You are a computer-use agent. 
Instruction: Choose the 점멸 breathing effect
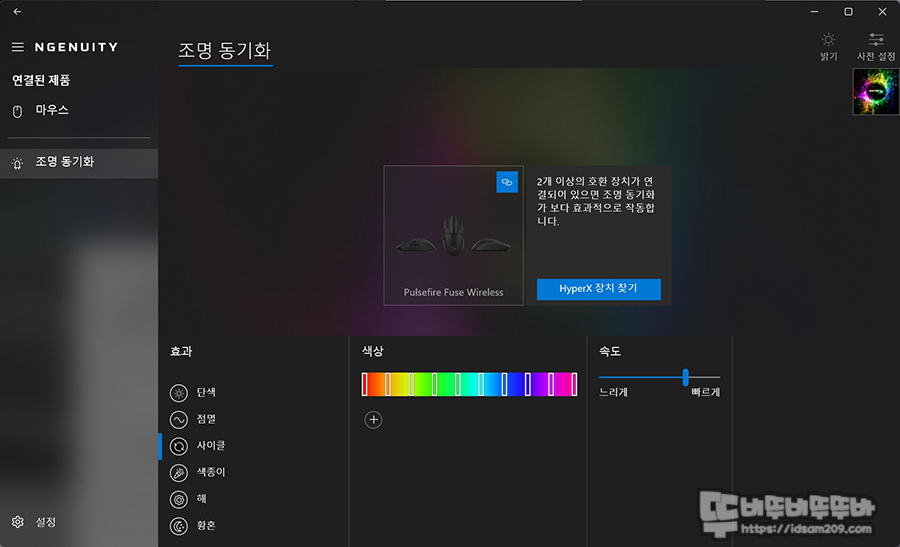pos(193,420)
